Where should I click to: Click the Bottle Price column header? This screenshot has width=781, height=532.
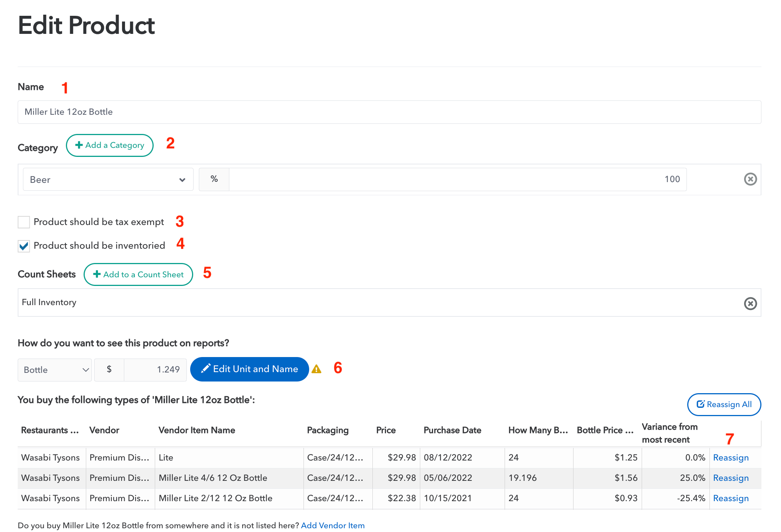[605, 430]
